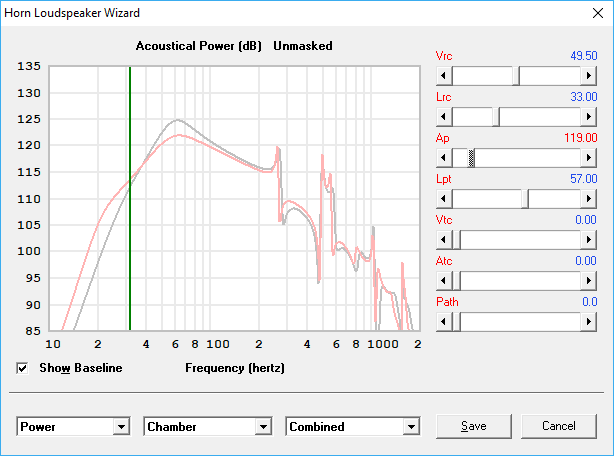Click the Atc slider thumb
Image resolution: width=614 pixels, height=456 pixels.
tap(456, 281)
